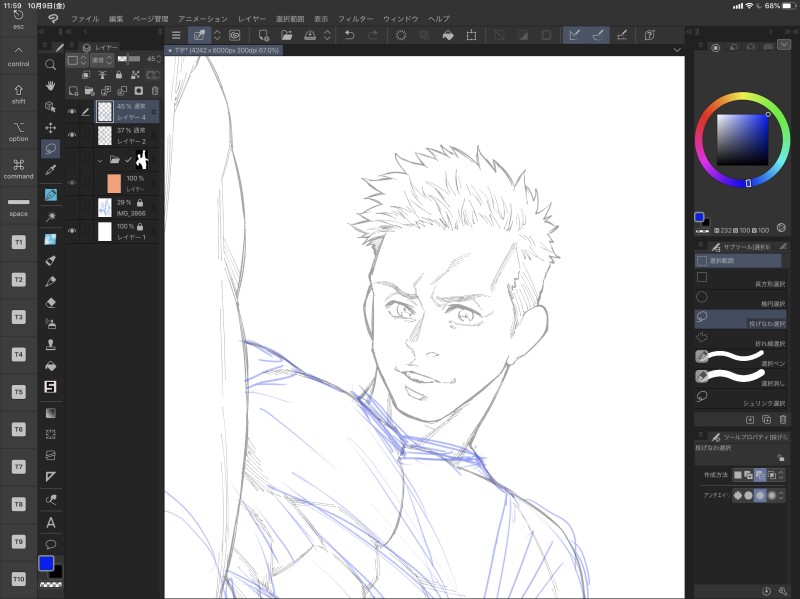The image size is (800, 599).
Task: Select the Text tool (A icon)
Action: click(50, 522)
